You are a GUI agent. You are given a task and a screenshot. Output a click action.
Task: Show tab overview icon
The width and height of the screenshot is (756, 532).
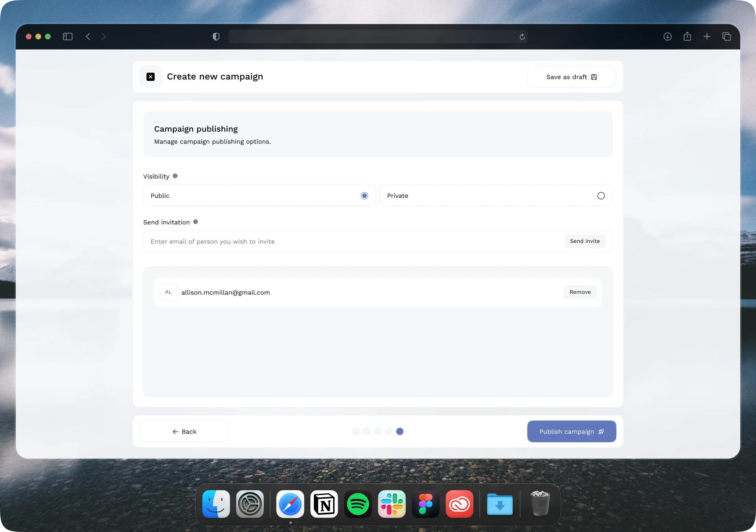(726, 37)
